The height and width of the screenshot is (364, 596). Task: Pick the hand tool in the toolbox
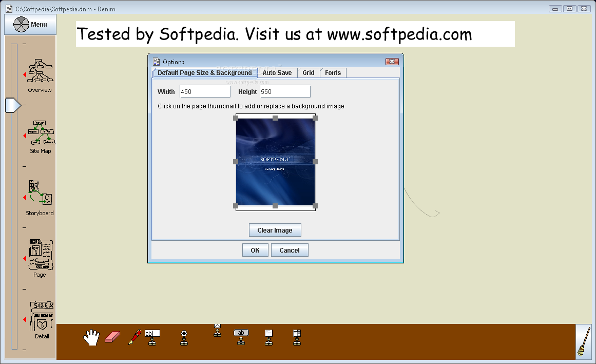(x=91, y=337)
